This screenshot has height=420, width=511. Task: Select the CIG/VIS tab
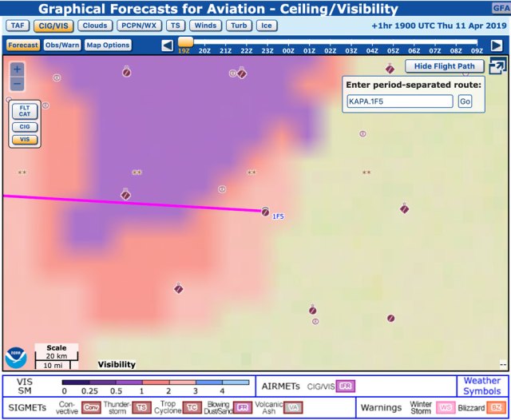pyautogui.click(x=53, y=26)
